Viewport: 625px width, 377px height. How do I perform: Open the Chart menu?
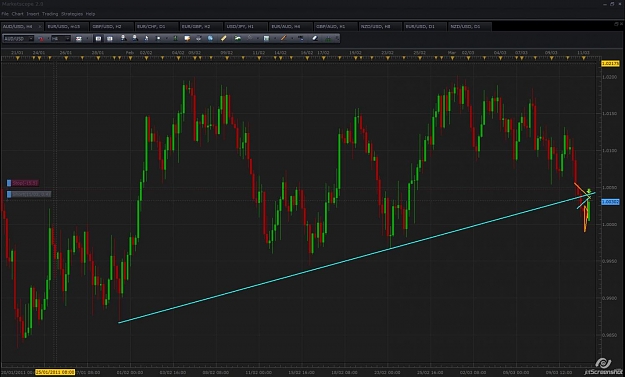click(x=18, y=14)
